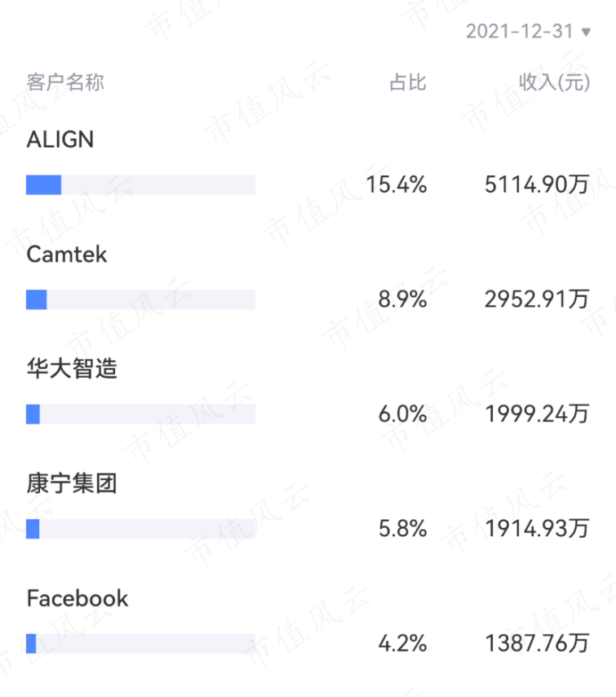Click the 康宁集团 share progress bar
616x697 pixels.
(140, 529)
